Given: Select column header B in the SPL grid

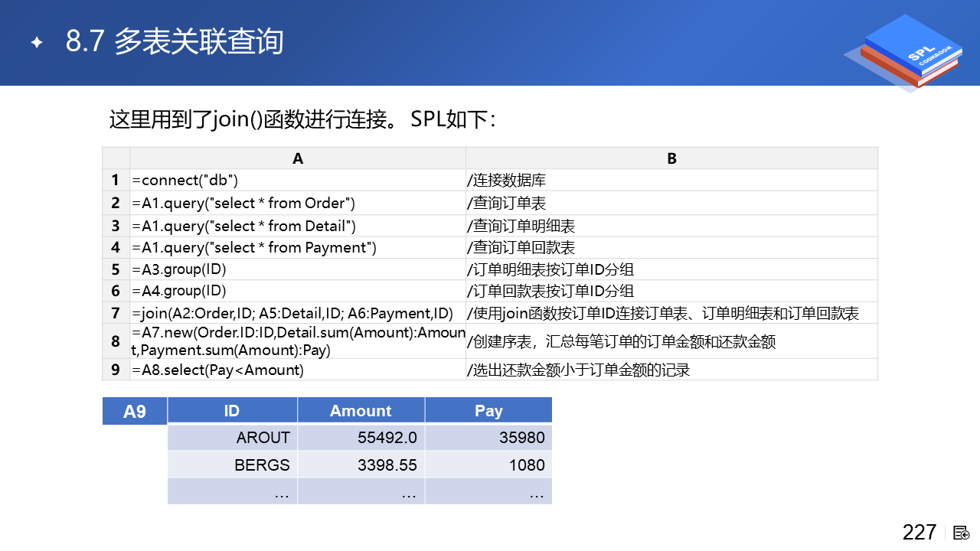Looking at the screenshot, I should [x=671, y=158].
